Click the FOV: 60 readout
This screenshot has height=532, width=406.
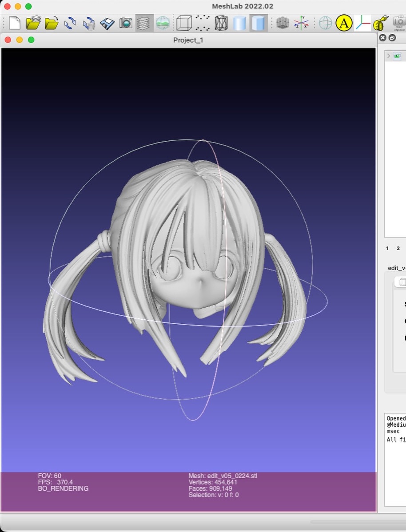coord(50,476)
